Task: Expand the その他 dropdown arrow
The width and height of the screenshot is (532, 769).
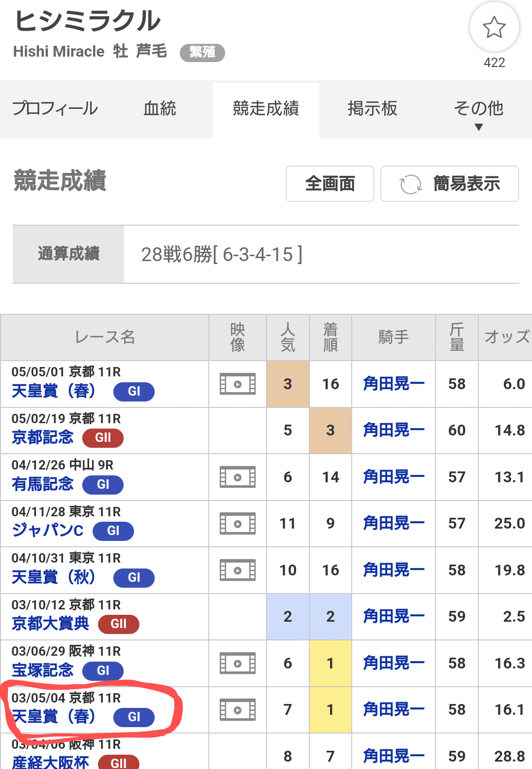Action: point(478,127)
